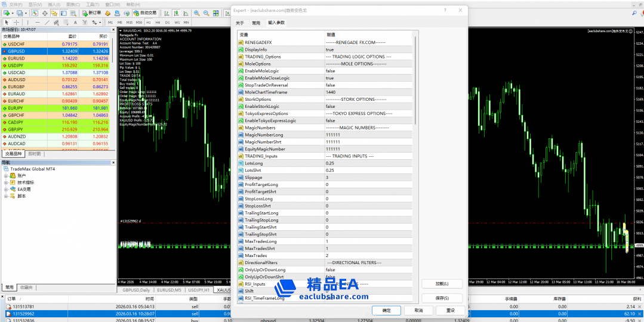This screenshot has height=322, width=644.
Task: Switch to the 常用 tab in Expert dialog
Action: (255, 23)
